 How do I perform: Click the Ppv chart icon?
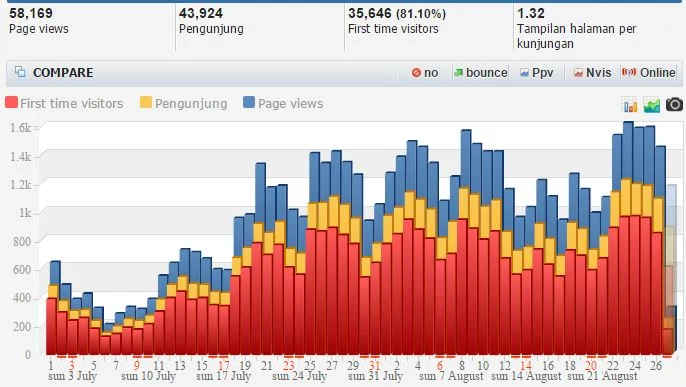(524, 73)
